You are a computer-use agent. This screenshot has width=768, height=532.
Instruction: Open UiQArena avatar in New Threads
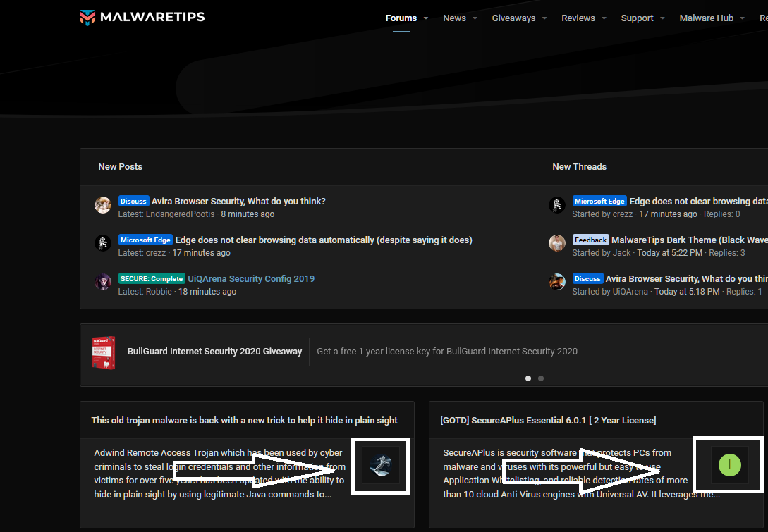pyautogui.click(x=557, y=282)
